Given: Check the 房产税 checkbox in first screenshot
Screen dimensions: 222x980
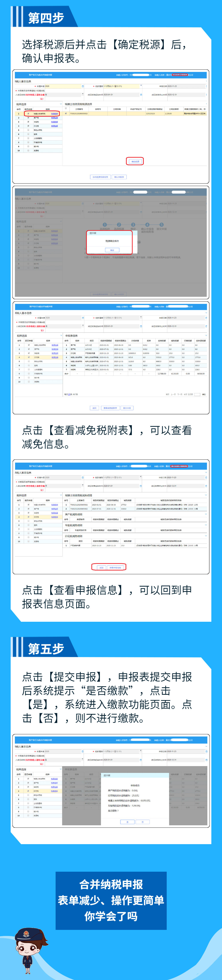Looking at the screenshot, I should coord(28,118).
